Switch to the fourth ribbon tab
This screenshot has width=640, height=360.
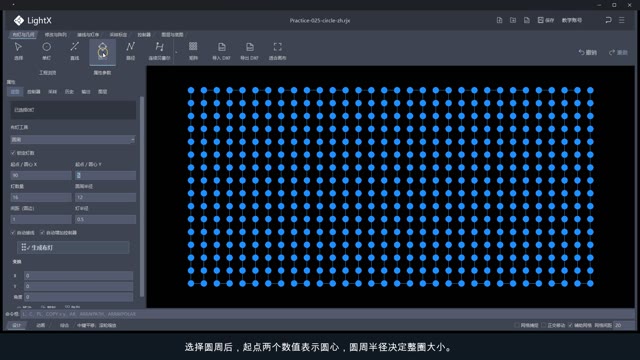(x=118, y=35)
